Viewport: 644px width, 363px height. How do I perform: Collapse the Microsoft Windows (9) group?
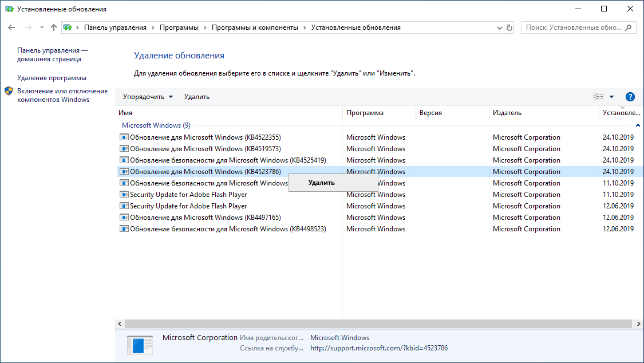[x=156, y=125]
